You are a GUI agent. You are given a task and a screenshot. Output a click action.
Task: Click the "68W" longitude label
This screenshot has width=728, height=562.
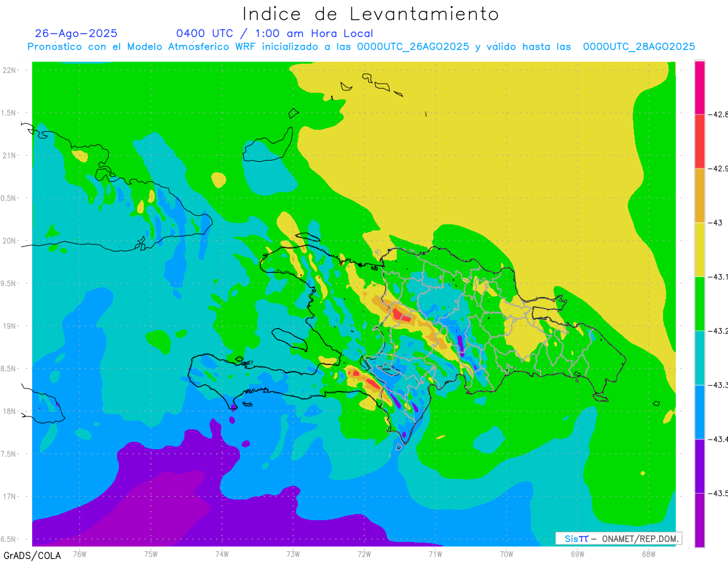(649, 554)
